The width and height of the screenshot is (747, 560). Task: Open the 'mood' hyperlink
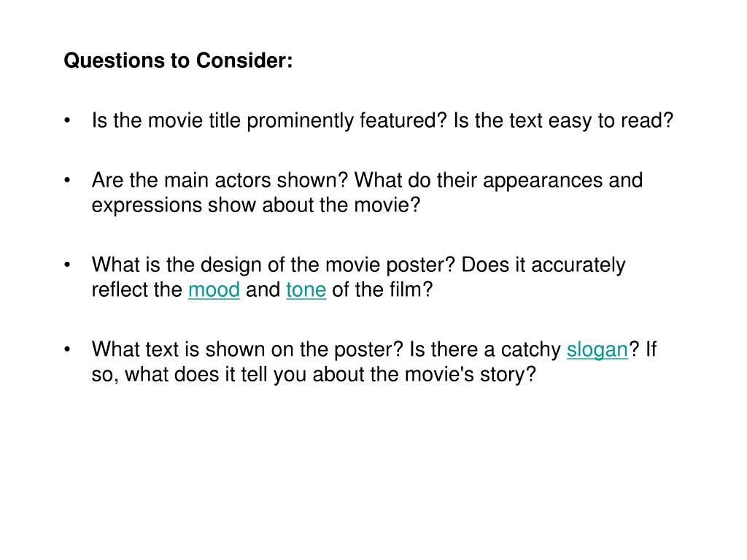[214, 289]
